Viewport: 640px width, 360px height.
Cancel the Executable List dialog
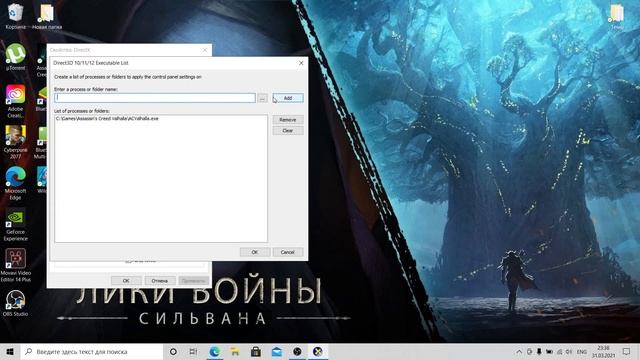(287, 252)
